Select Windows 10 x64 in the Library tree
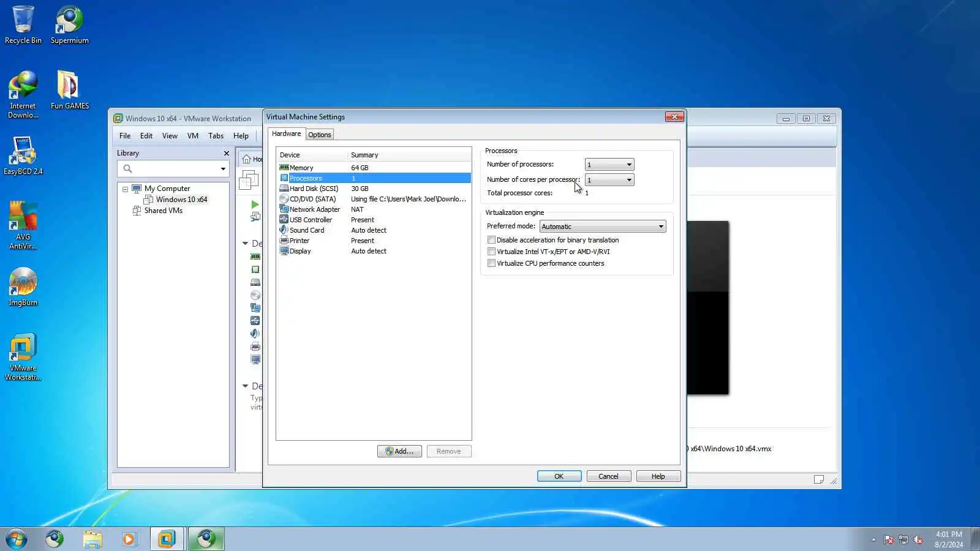 pyautogui.click(x=181, y=200)
